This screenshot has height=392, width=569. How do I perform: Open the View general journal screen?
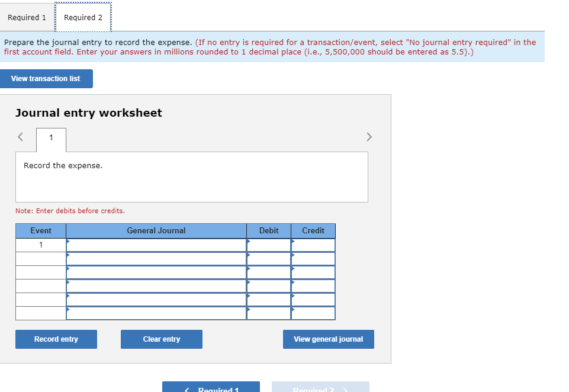point(328,339)
